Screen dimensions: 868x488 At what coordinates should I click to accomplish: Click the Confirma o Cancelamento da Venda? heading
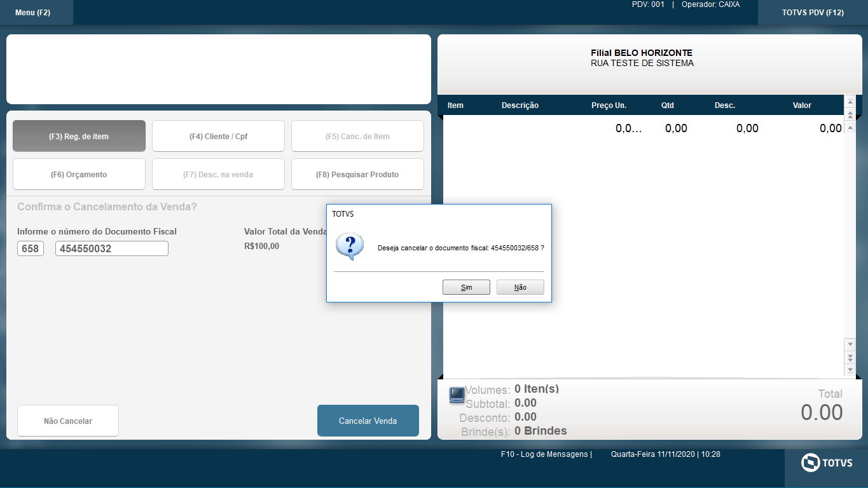point(107,207)
